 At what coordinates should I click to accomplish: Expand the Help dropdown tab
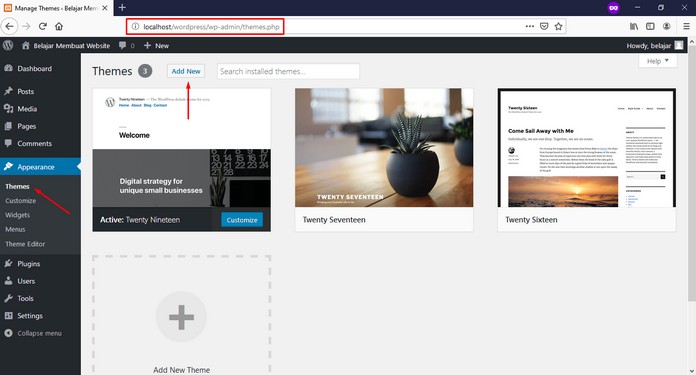(x=658, y=61)
